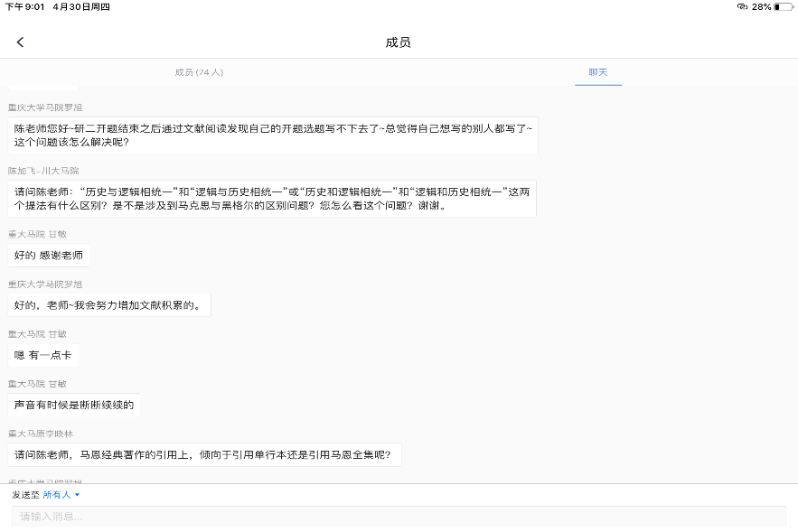The width and height of the screenshot is (798, 532).
Task: Select 罗旭's message about 开题选题
Action: pyautogui.click(x=273, y=135)
